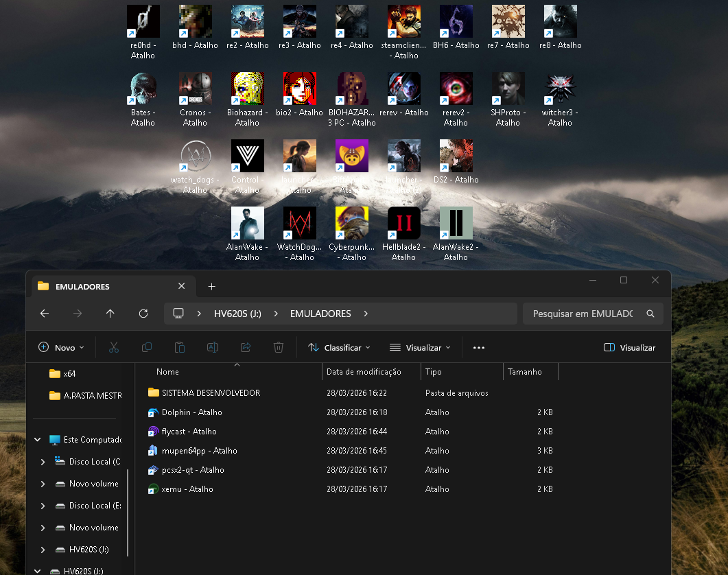Refresh the EMULADORES folder view
This screenshot has width=728, height=575.
click(143, 314)
